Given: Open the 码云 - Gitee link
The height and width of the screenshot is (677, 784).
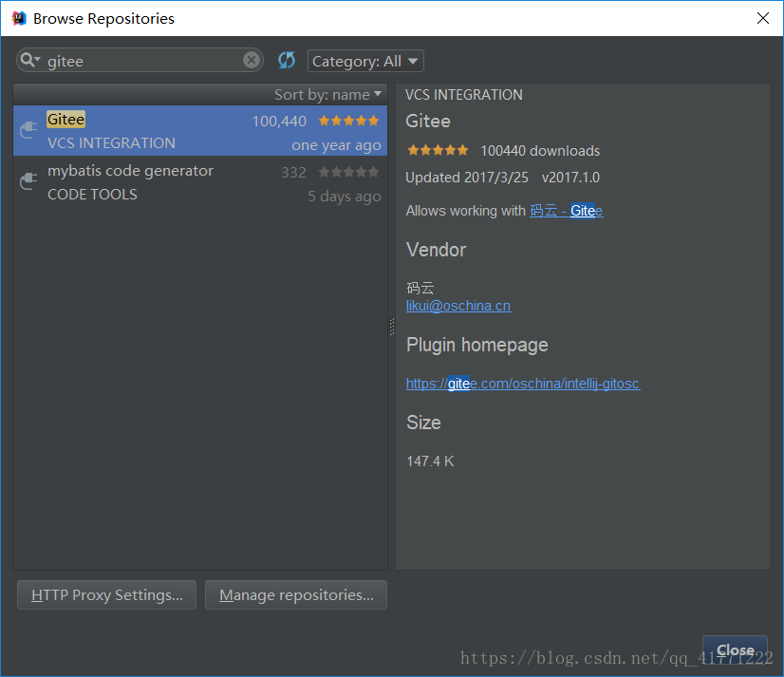Looking at the screenshot, I should click(566, 211).
